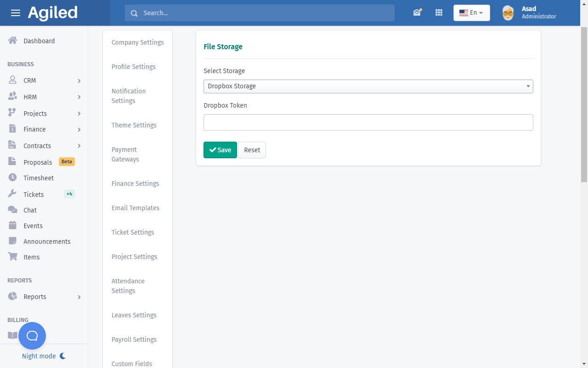Image resolution: width=588 pixels, height=368 pixels.
Task: Expand the CRM sidebar menu
Action: click(44, 80)
